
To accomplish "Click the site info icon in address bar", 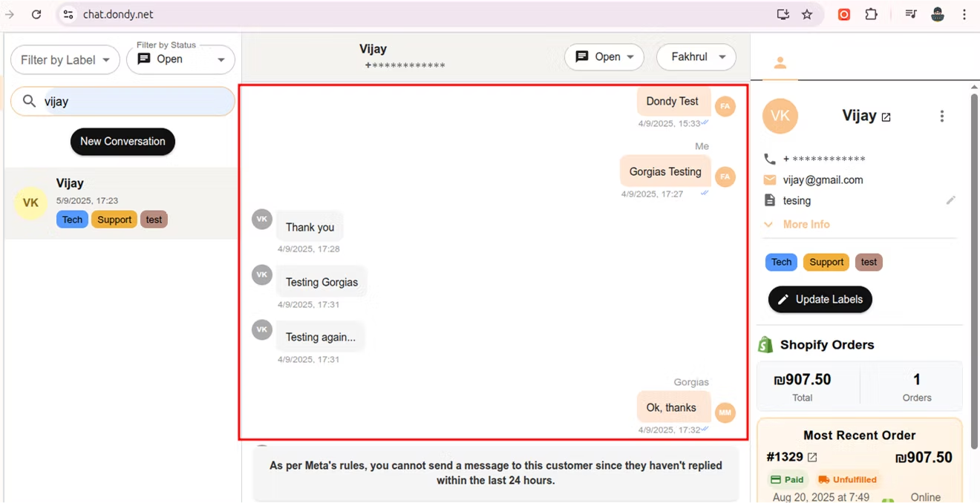I will click(68, 14).
